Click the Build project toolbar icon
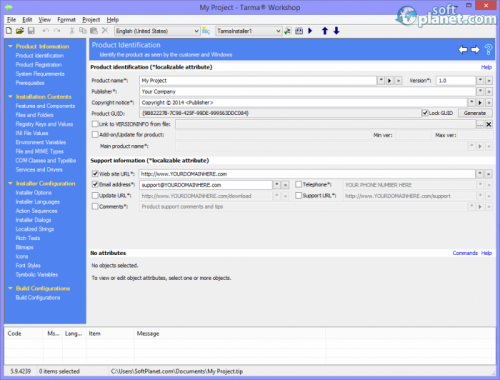Image resolution: width=500 pixels, height=380 pixels. pyautogui.click(x=299, y=31)
